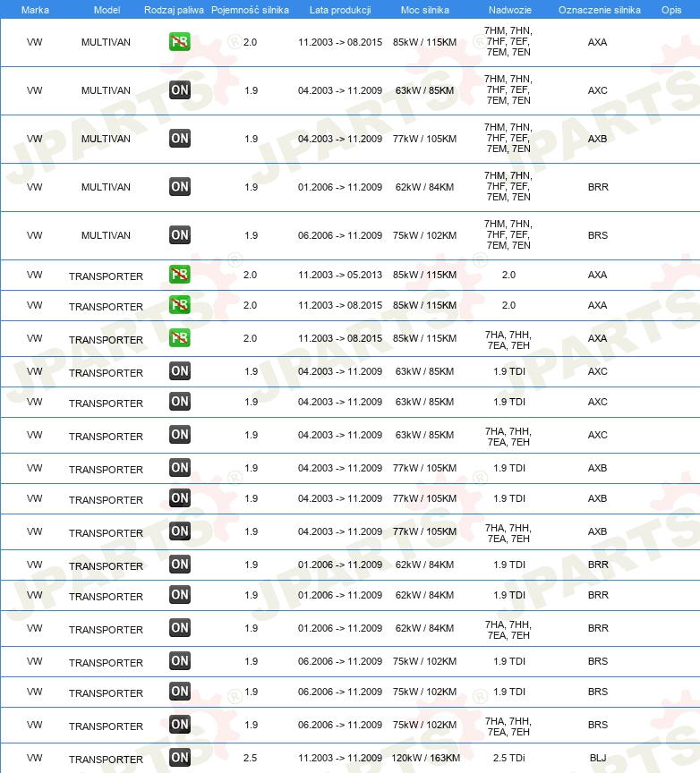Click the Marka column header
The width and height of the screenshot is (700, 773).
35,10
